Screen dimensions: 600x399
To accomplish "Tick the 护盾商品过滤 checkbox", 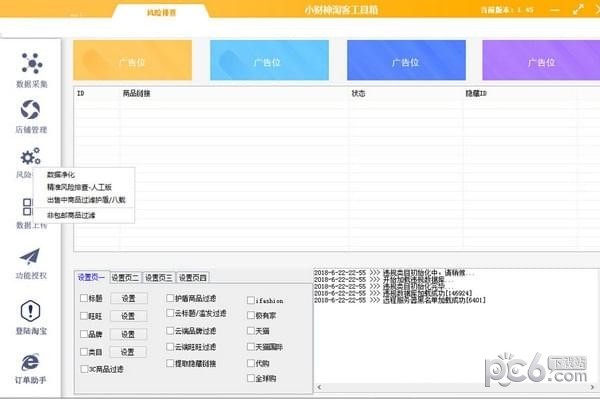I will tap(170, 298).
